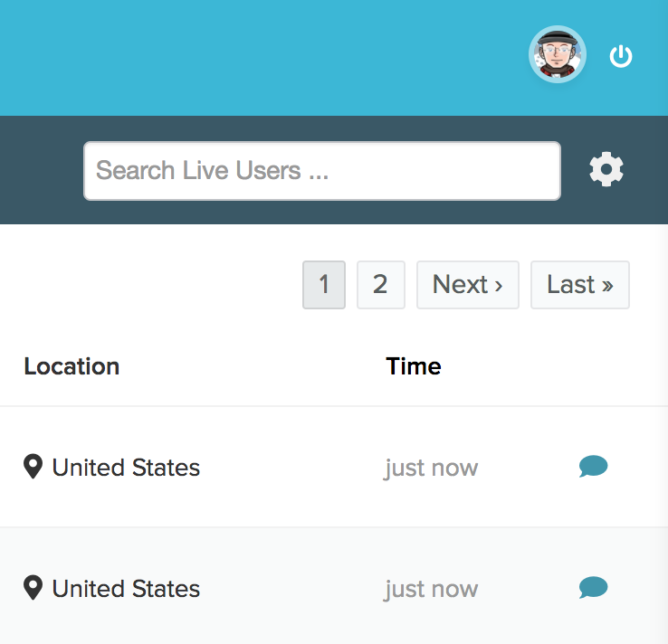Image resolution: width=668 pixels, height=644 pixels.
Task: Focus the Search Live Users field
Action: pyautogui.click(x=321, y=170)
